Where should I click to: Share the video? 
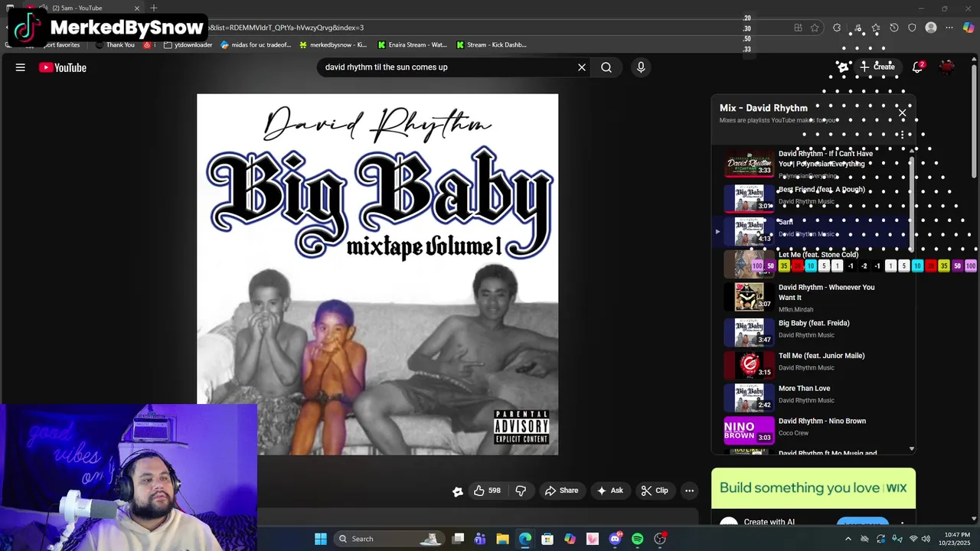point(561,491)
